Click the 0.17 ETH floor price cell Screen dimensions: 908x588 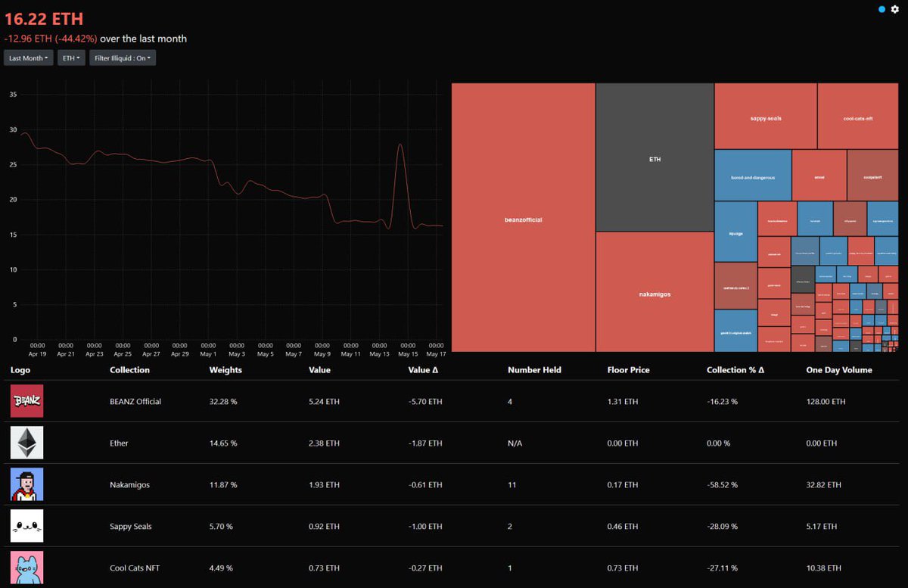[623, 484]
